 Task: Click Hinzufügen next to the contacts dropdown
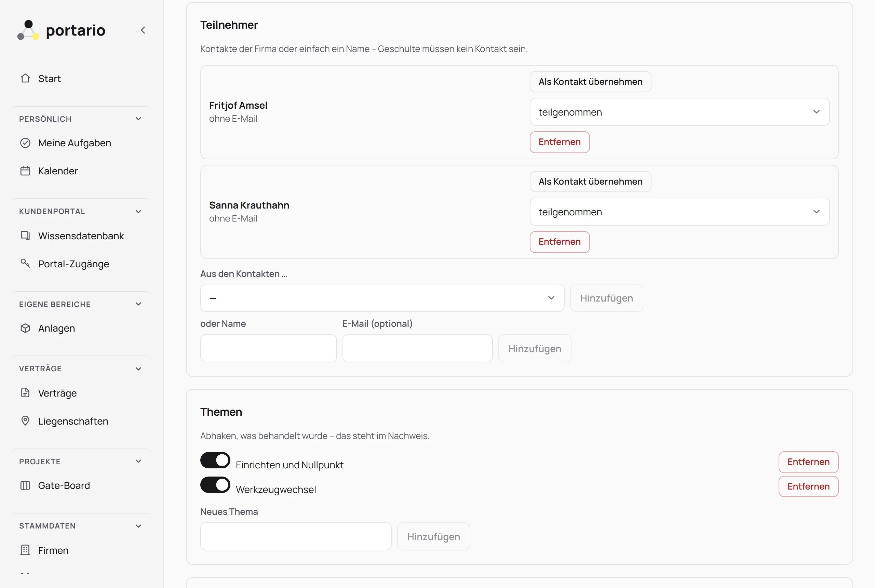pyautogui.click(x=606, y=298)
